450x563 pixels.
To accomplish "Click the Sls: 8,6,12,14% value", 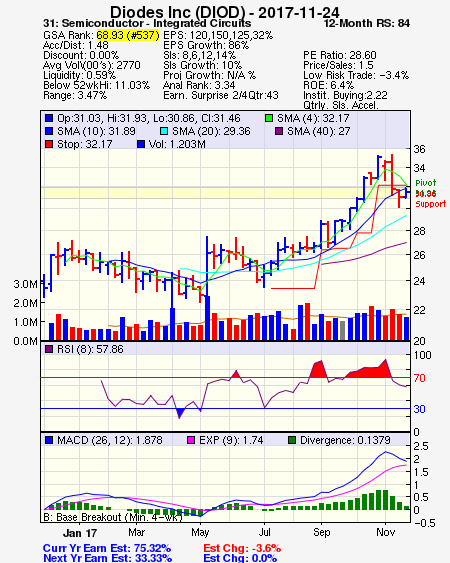I will click(x=200, y=55).
